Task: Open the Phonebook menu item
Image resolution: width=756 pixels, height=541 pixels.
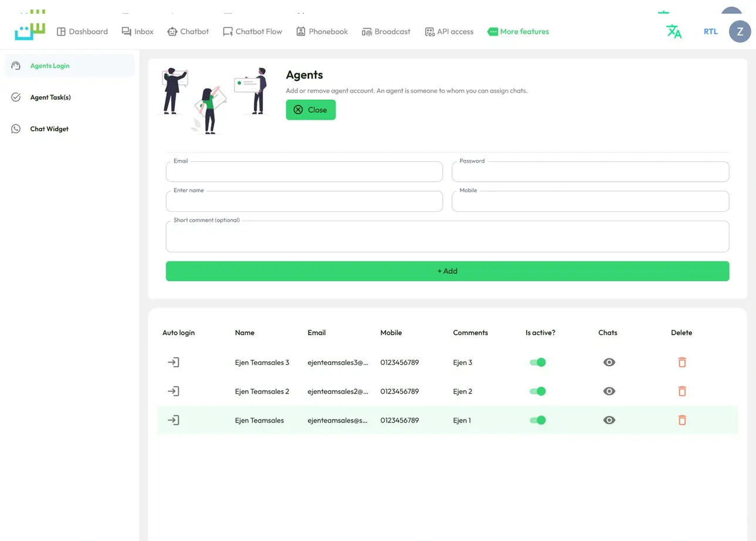Action: [x=322, y=32]
